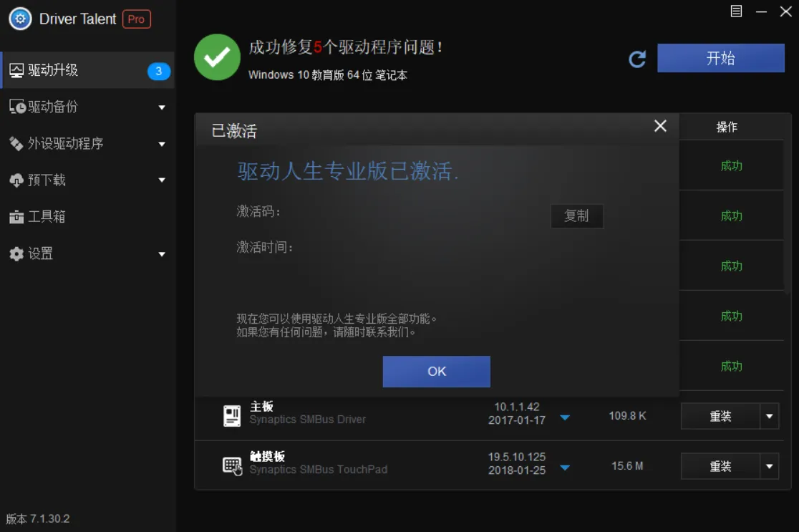The width and height of the screenshot is (799, 532).
Task: Click Synaptics SMBus Driver text
Action: tap(308, 420)
